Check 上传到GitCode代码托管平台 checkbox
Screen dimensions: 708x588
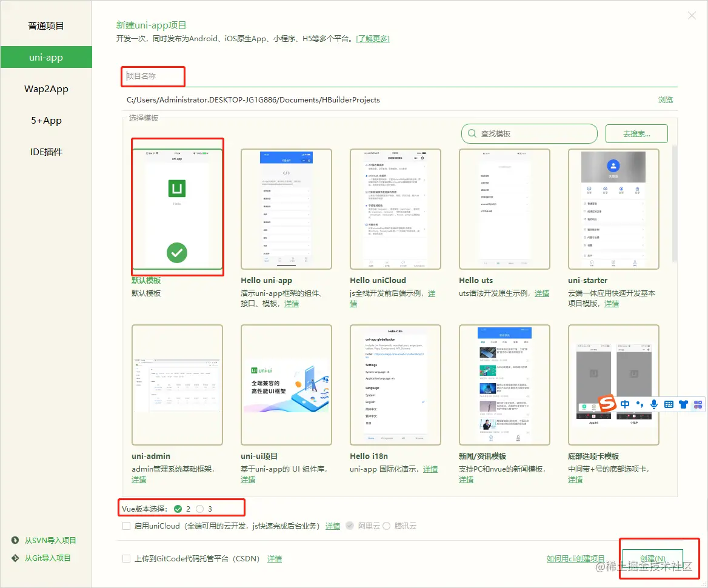pos(127,559)
